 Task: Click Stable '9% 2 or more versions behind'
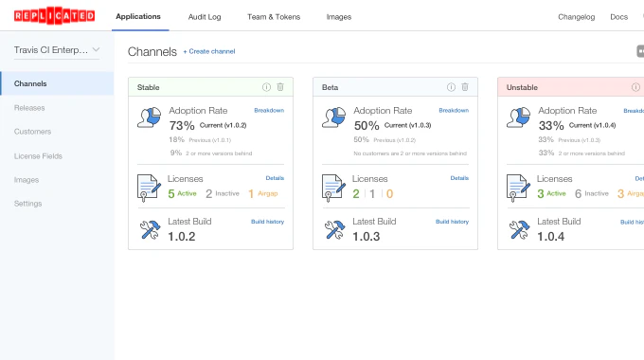tap(211, 153)
